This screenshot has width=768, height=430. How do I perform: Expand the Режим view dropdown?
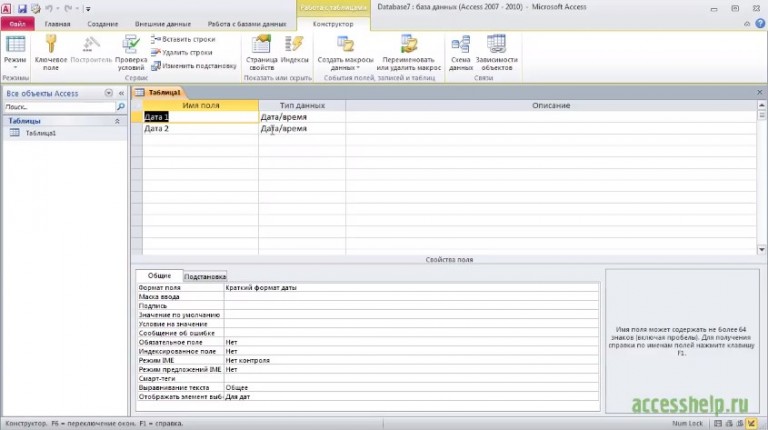click(15, 68)
